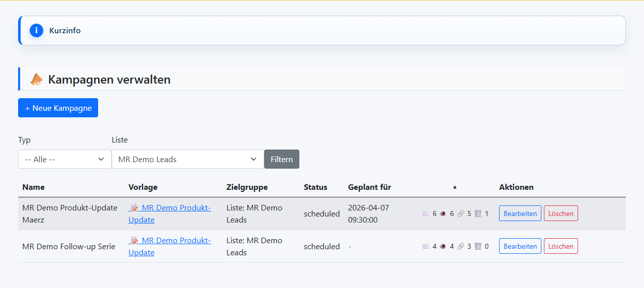The image size is (644, 288).
Task: Edit the MR Demo Produkt-Update Maerz campaign
Action: point(520,213)
